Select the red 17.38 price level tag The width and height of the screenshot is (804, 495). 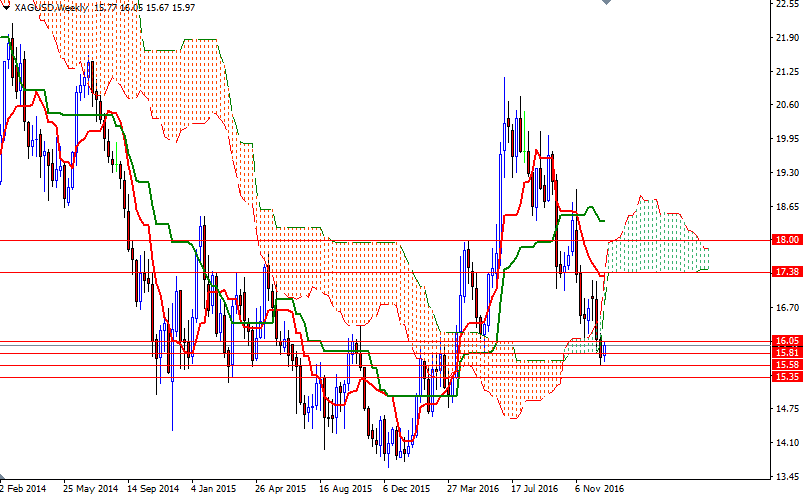(787, 272)
